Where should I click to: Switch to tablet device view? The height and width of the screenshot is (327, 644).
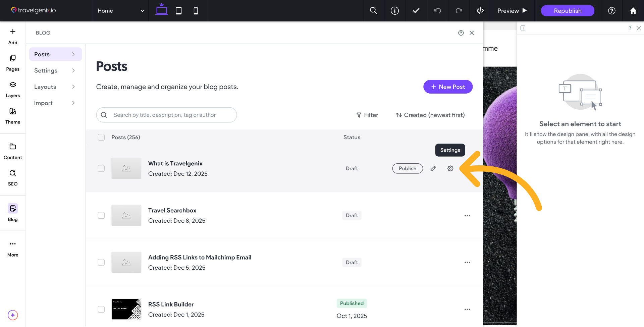tap(179, 11)
